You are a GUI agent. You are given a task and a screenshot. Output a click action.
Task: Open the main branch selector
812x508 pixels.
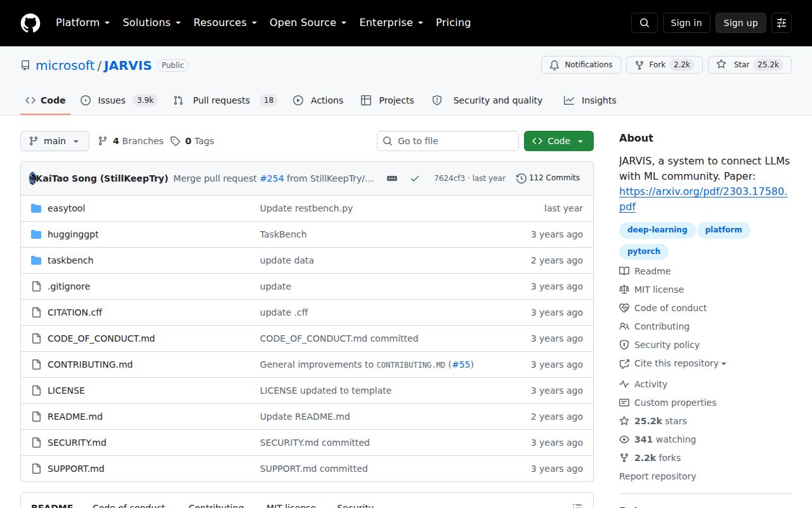coord(55,141)
